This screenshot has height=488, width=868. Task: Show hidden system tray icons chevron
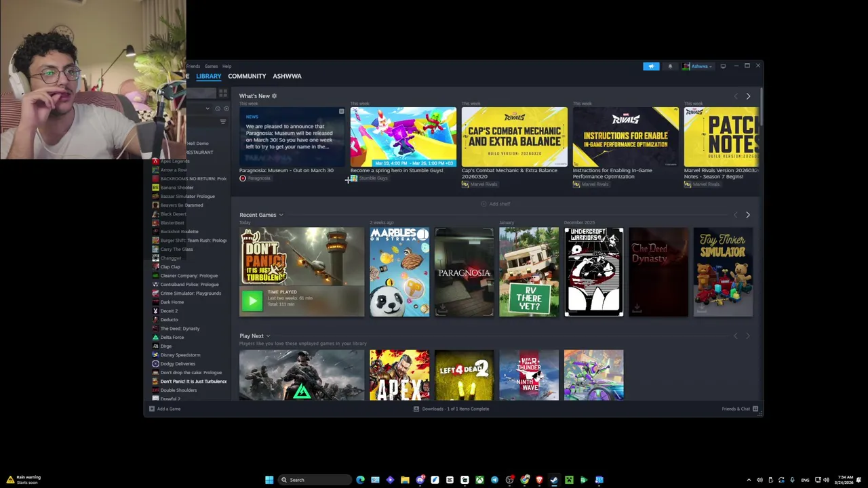pyautogui.click(x=749, y=480)
